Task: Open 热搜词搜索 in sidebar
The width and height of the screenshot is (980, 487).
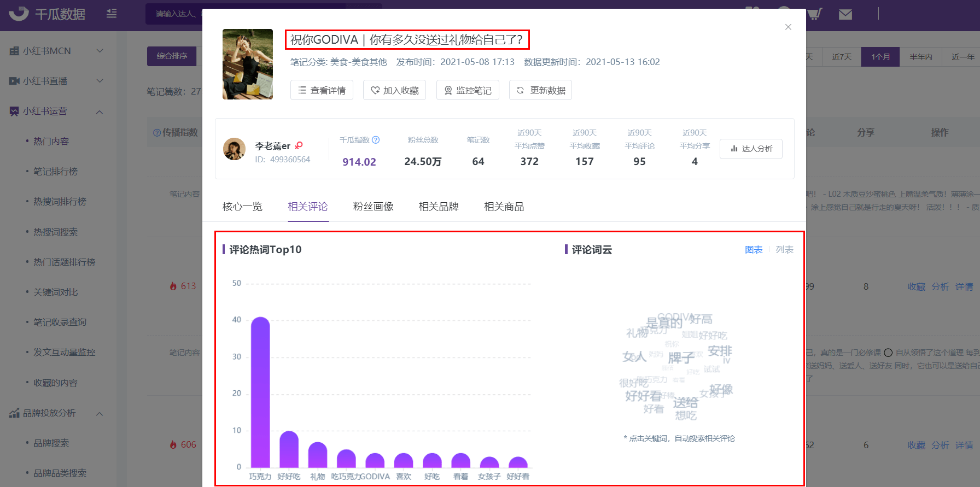Action: [55, 232]
